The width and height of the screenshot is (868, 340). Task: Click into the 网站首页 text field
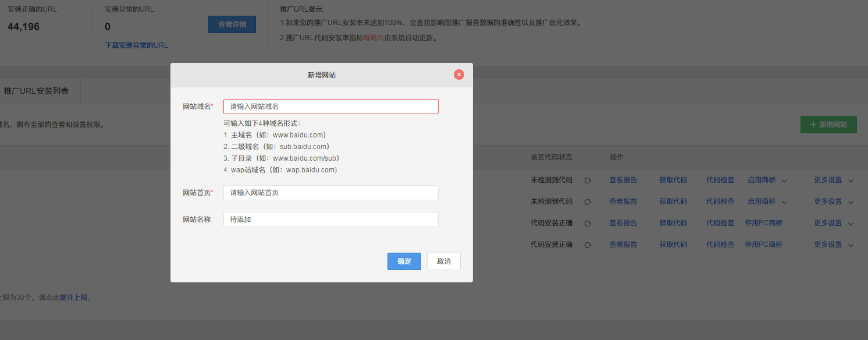pos(330,193)
